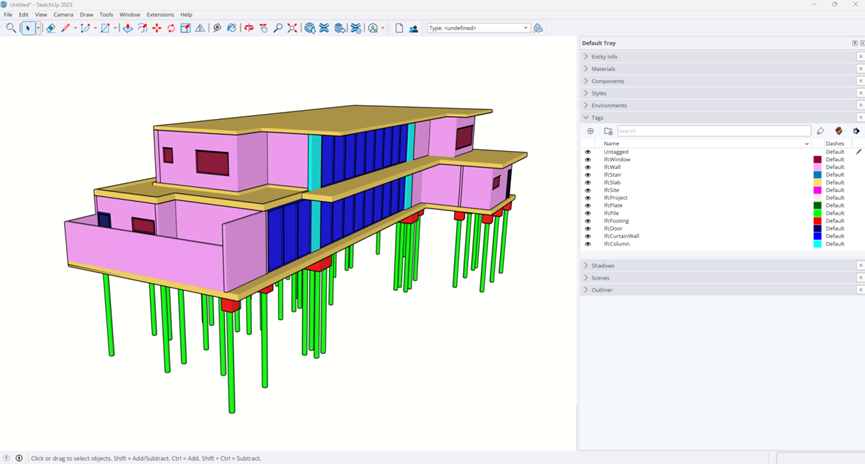Open the Extensions menu

tap(160, 15)
